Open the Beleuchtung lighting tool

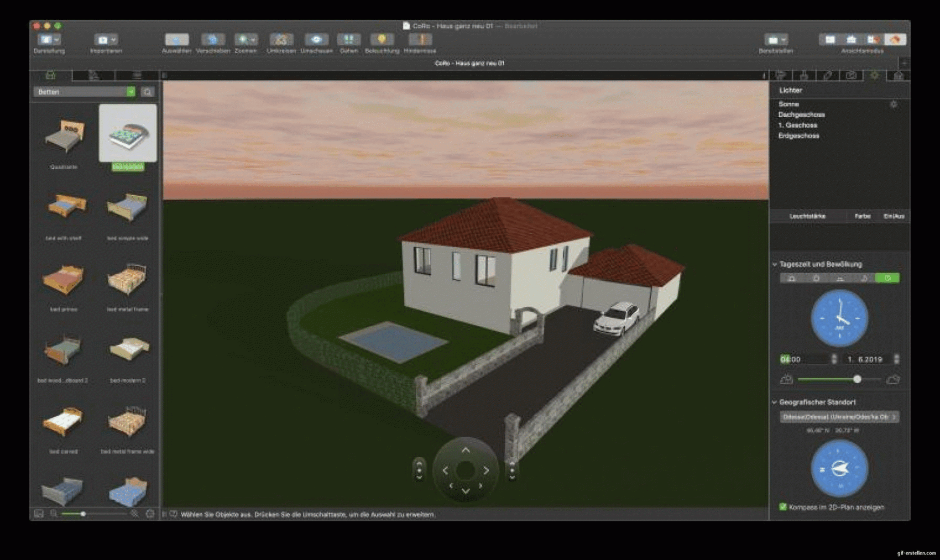point(382,40)
